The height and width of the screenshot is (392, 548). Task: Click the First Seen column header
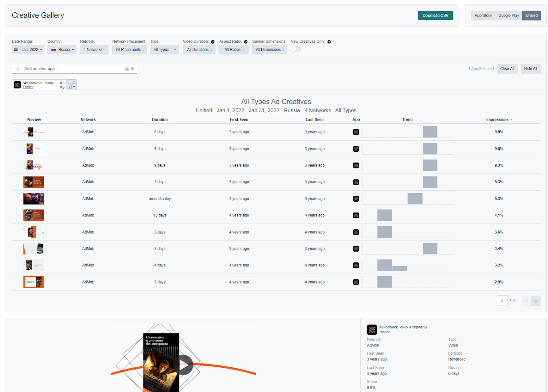239,120
